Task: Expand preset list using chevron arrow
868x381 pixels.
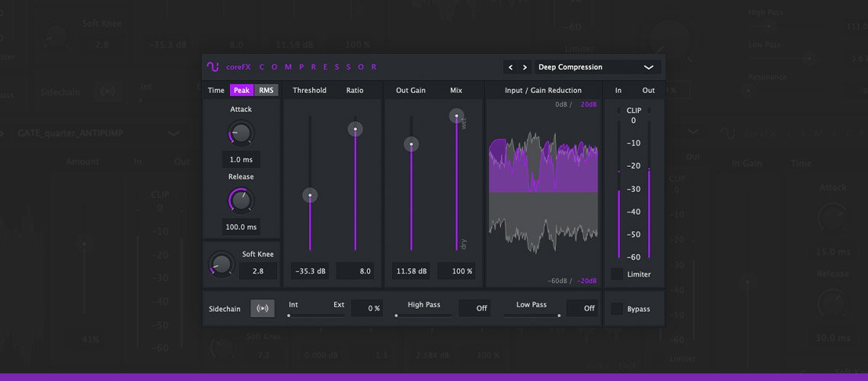Action: tap(649, 67)
